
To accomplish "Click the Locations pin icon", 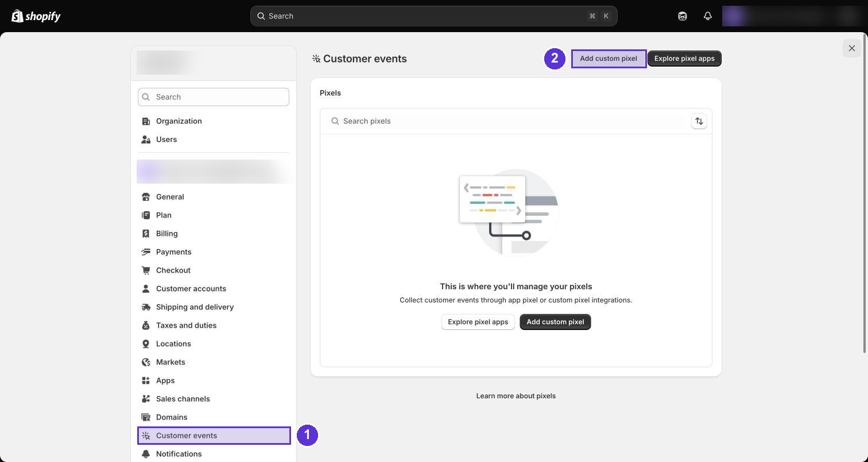I will [146, 344].
